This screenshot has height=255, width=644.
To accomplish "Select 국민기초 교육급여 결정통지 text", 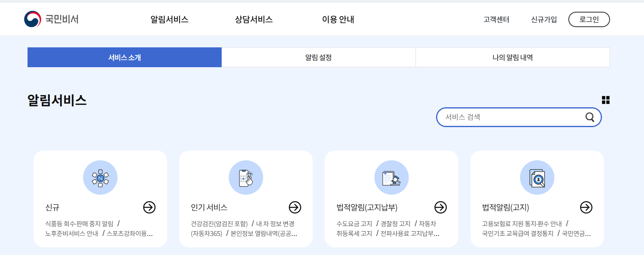I will [x=518, y=233].
